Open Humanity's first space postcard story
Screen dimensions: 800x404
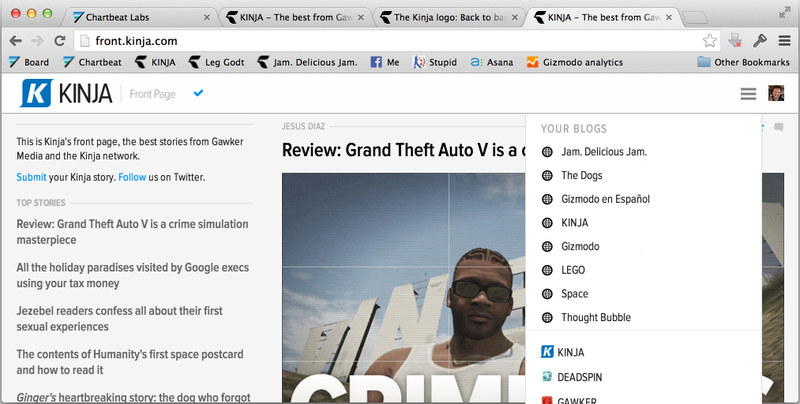tap(130, 362)
